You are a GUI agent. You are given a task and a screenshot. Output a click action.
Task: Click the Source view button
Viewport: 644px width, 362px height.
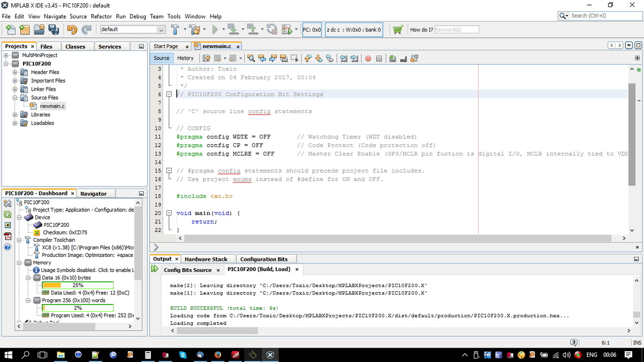tap(162, 58)
